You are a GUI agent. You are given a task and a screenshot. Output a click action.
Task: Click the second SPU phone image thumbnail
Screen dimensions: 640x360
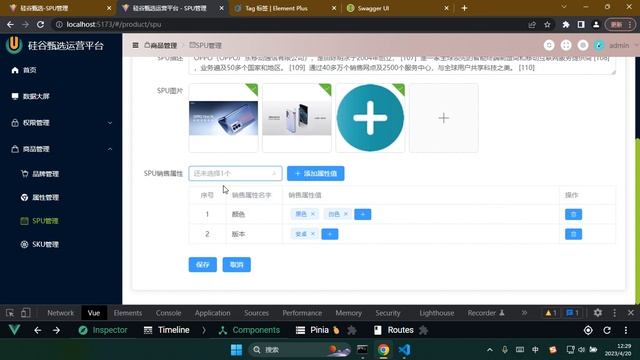pos(297,118)
